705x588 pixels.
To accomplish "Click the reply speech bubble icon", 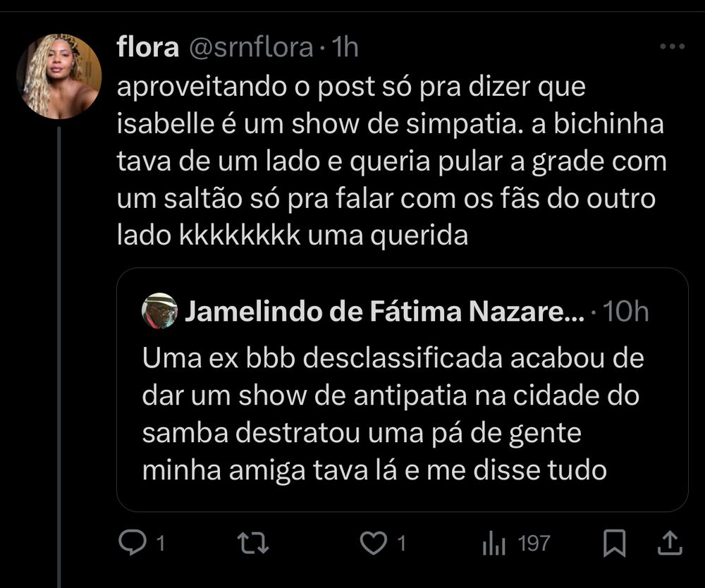I will point(132,543).
